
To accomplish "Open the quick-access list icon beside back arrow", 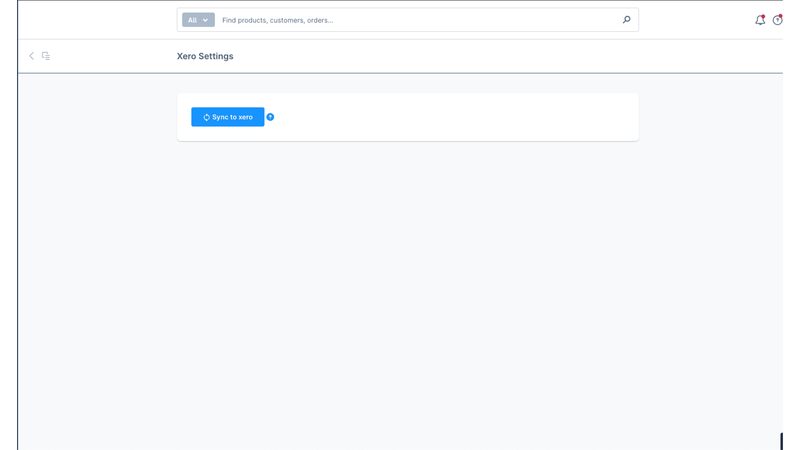I will point(46,56).
